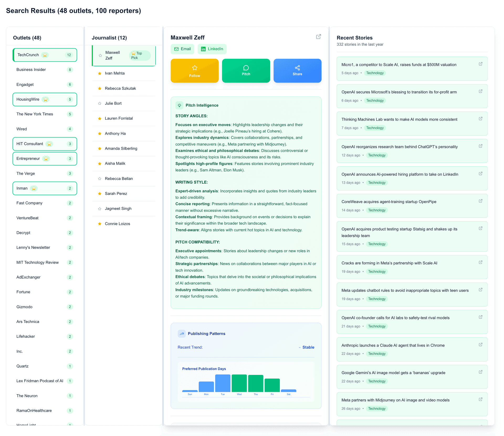
Task: Click the Wednesday bar in publication chart
Action: 239,383
